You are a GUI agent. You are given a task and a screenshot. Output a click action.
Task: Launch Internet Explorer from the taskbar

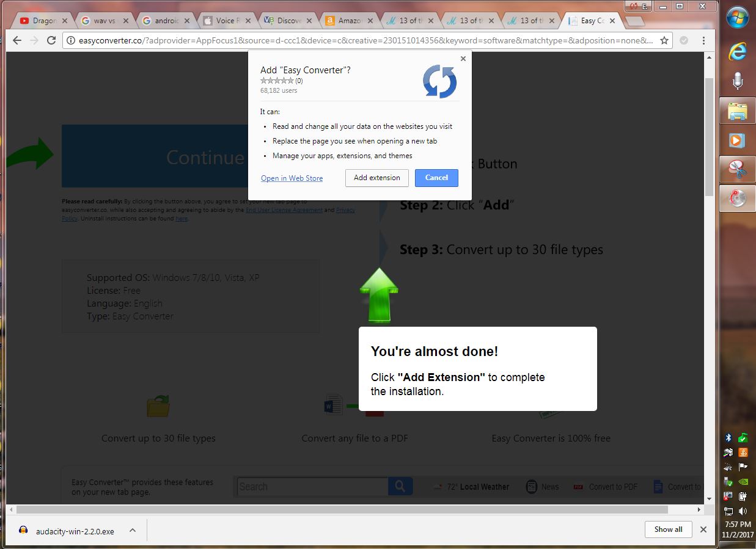coord(738,52)
